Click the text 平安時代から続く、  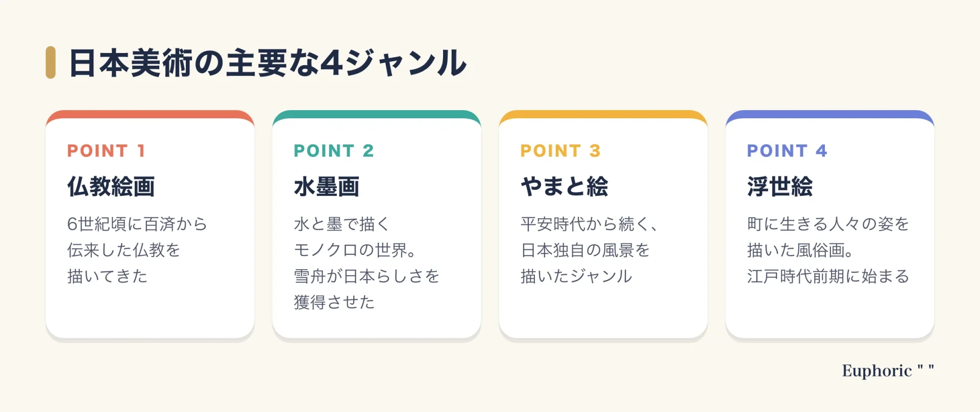(x=589, y=224)
